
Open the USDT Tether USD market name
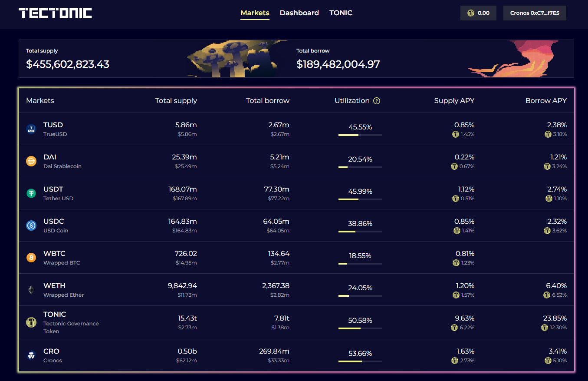click(x=59, y=193)
